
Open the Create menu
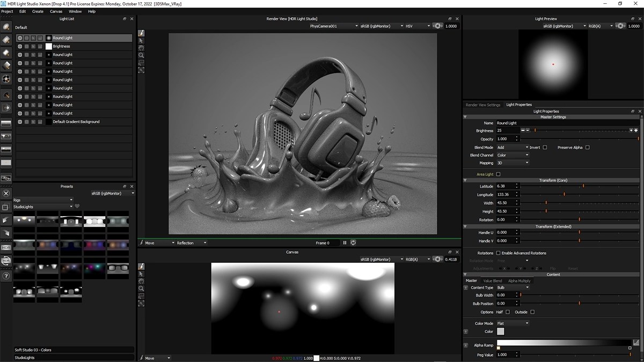(x=37, y=11)
